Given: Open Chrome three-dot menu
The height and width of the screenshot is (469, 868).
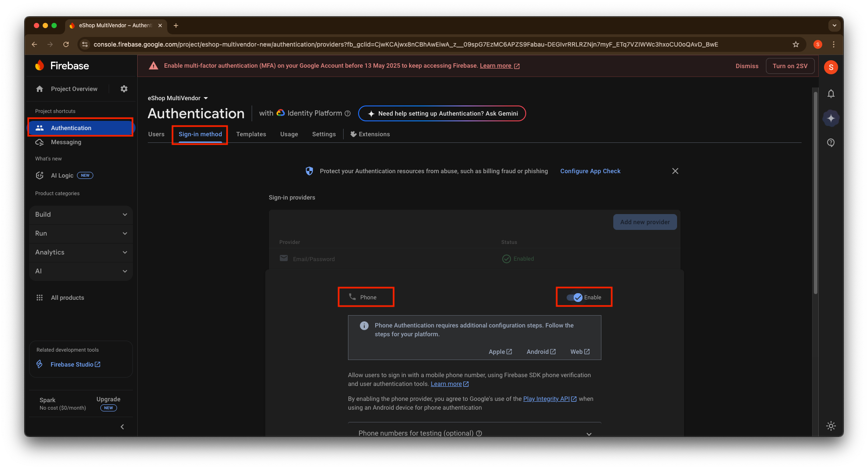Looking at the screenshot, I should (833, 44).
